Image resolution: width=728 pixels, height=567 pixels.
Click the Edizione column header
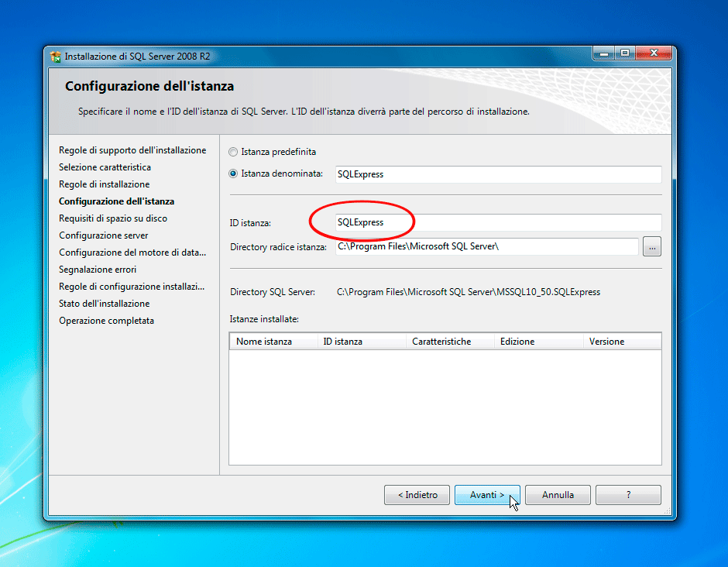pos(539,342)
